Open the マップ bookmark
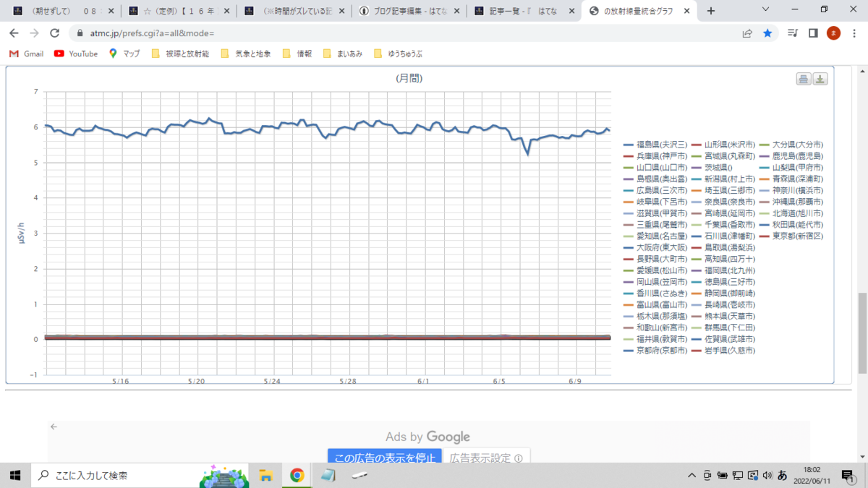 point(125,53)
